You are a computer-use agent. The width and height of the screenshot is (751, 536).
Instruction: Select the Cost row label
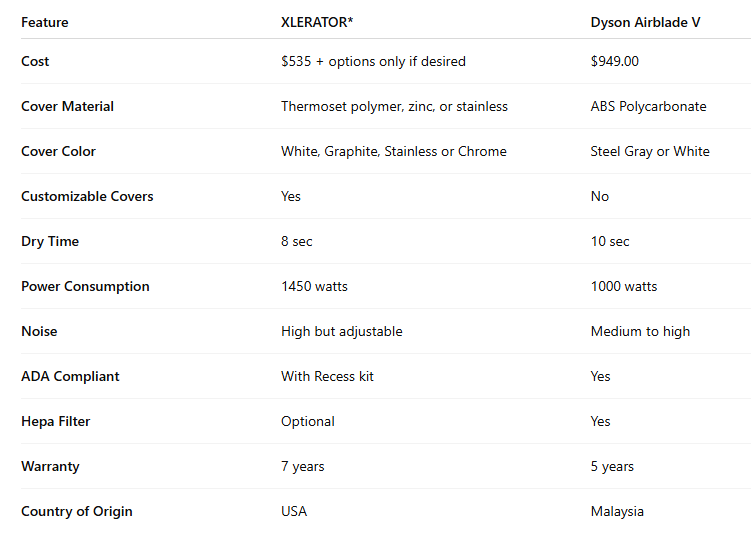tap(35, 61)
